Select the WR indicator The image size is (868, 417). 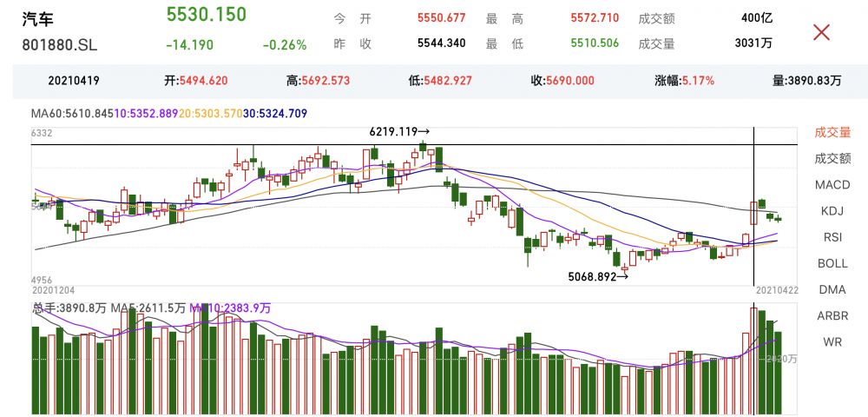click(832, 341)
